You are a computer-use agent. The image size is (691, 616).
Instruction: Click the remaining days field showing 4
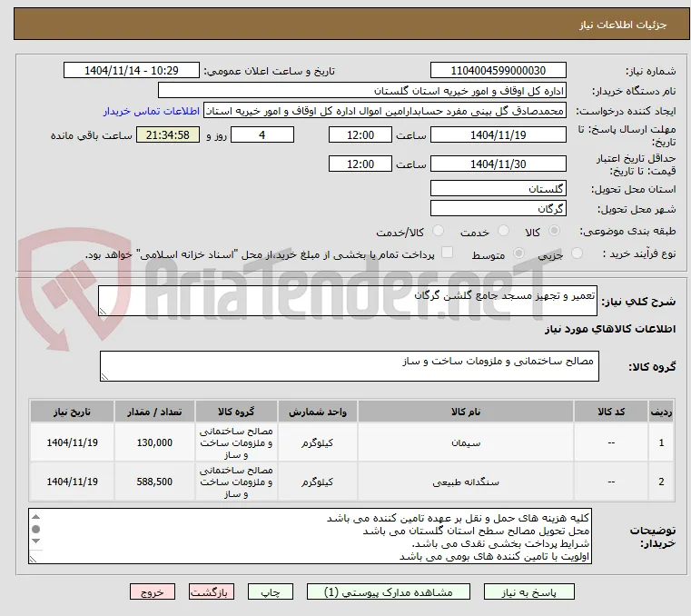coord(262,135)
